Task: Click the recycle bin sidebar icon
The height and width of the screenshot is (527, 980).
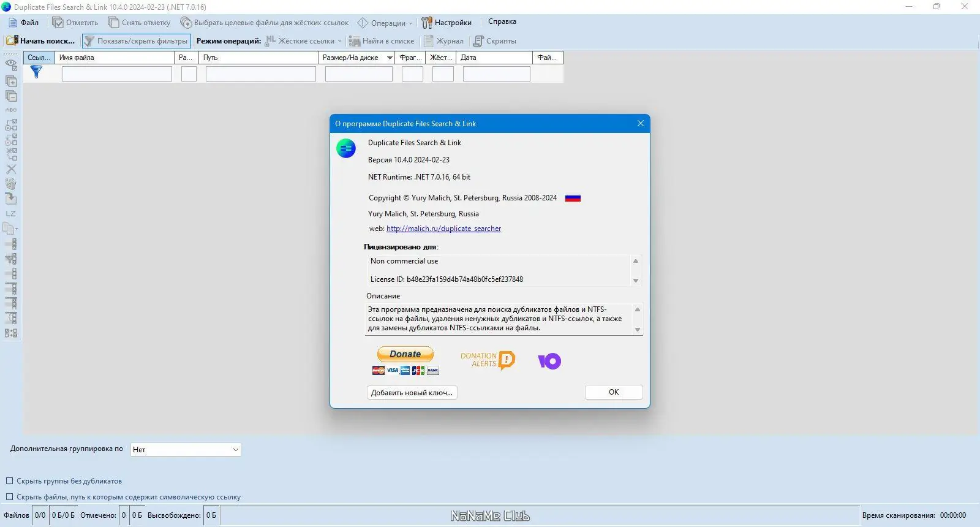Action: (x=11, y=184)
